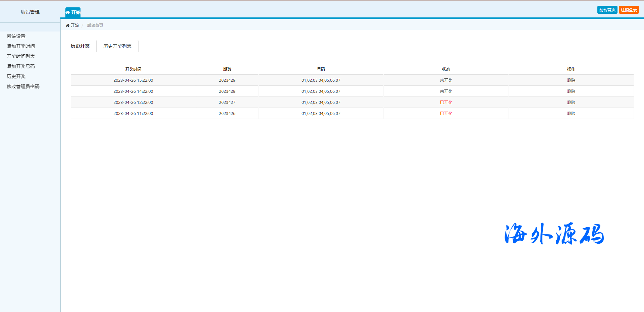Viewport: 644px width, 312px height.
Task: Click the orange 注销登录 button
Action: tap(628, 10)
